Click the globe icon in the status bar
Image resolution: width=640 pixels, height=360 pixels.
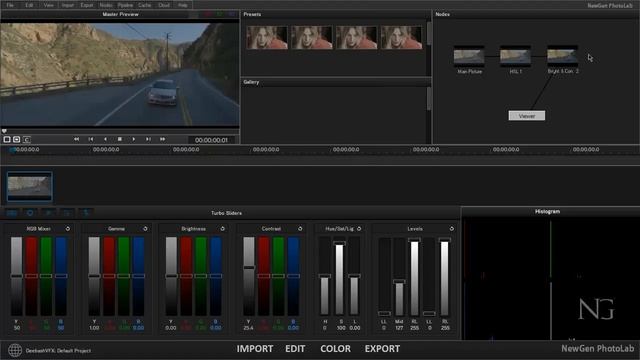click(x=15, y=350)
